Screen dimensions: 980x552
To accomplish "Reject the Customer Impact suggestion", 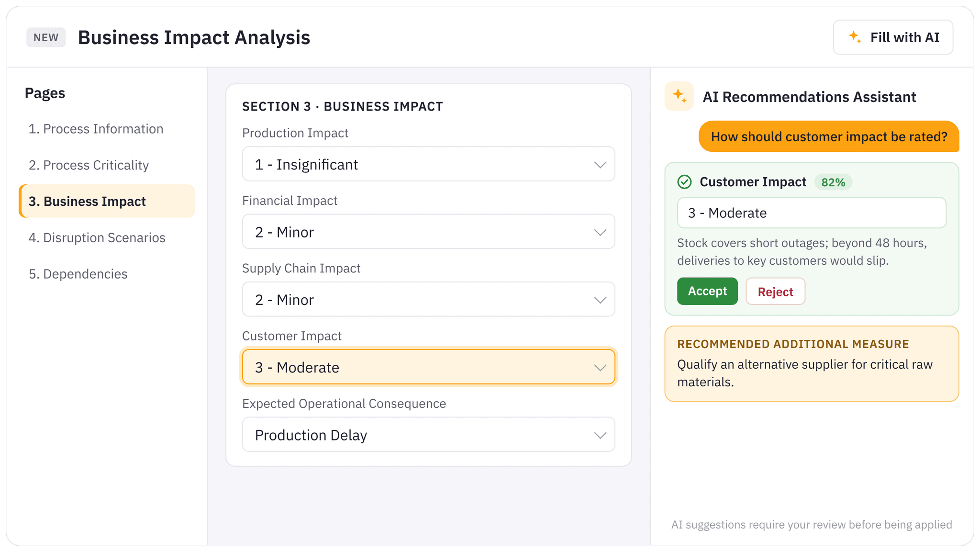I will 775,291.
